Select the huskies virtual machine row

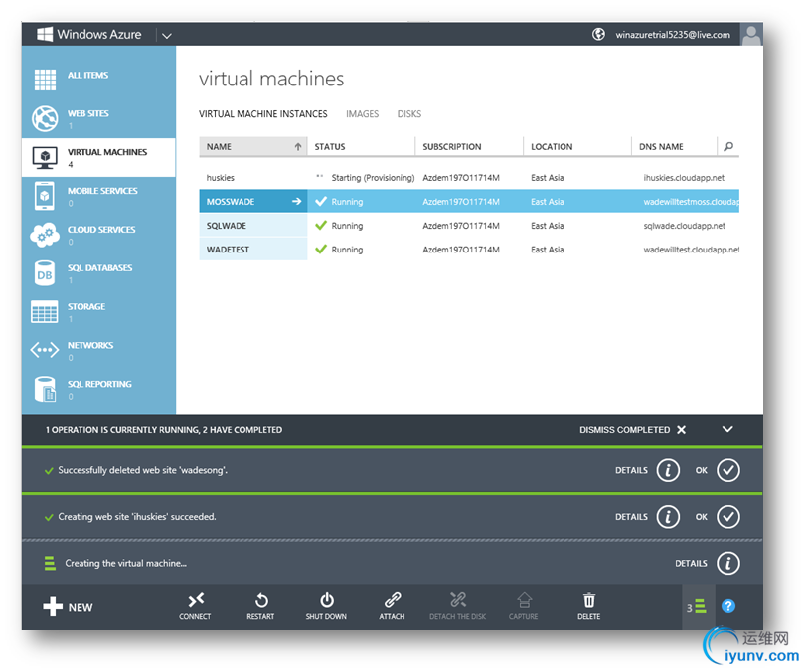(469, 178)
